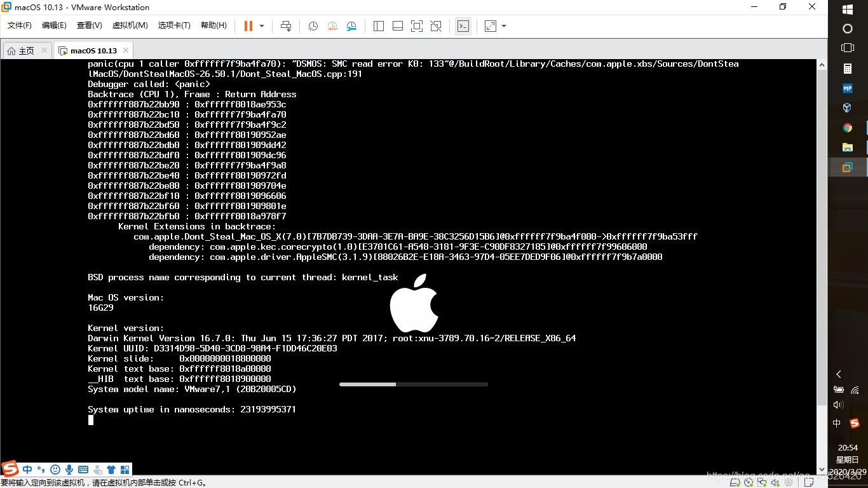Open Cortana search circle on taskbar
This screenshot has height=488, width=868.
[x=847, y=29]
